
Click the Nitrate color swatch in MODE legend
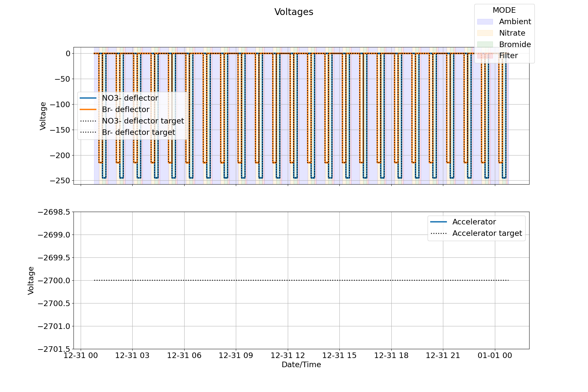click(x=485, y=33)
